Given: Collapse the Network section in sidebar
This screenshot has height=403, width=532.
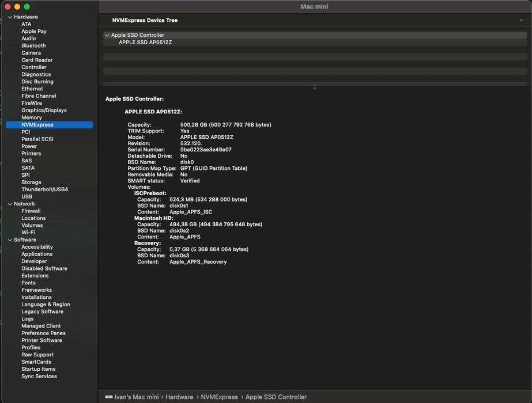Looking at the screenshot, I should pos(10,204).
